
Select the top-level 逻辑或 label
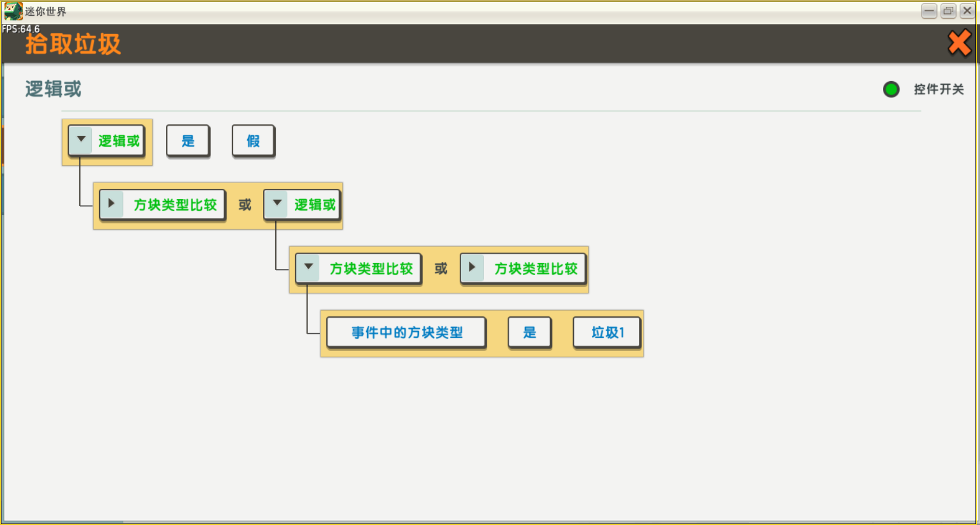click(119, 141)
